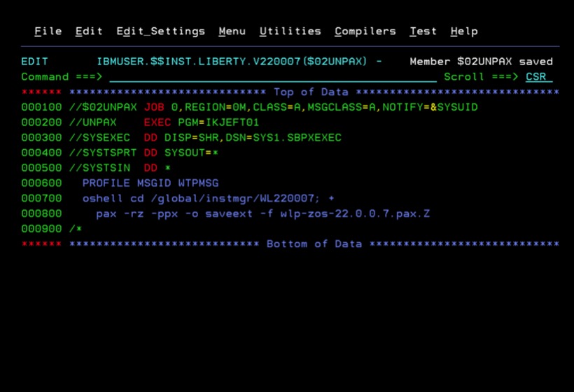Click line number 000900
This screenshot has width=574, height=392.
click(x=41, y=229)
